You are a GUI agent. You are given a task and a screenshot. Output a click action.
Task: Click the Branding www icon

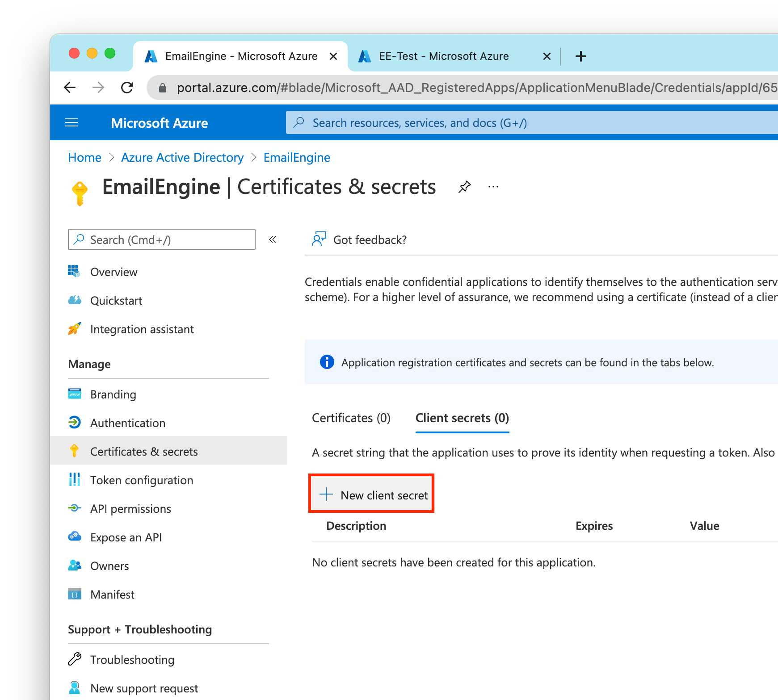click(x=74, y=394)
